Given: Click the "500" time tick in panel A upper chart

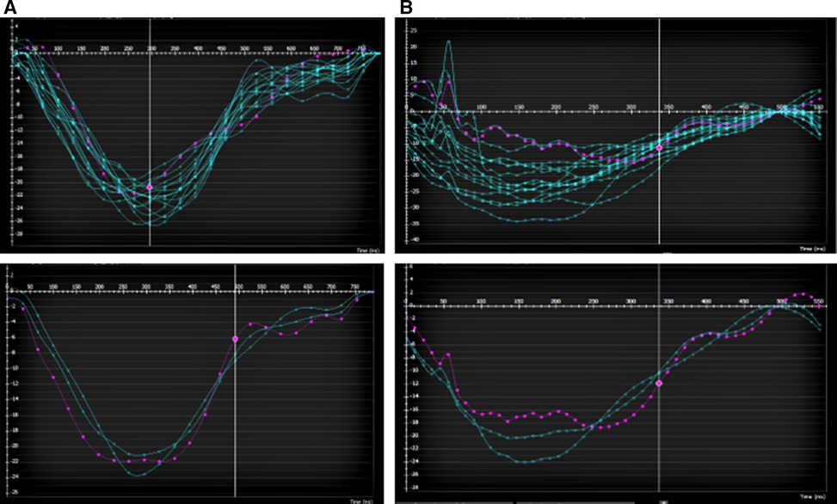Looking at the screenshot, I should point(245,48).
